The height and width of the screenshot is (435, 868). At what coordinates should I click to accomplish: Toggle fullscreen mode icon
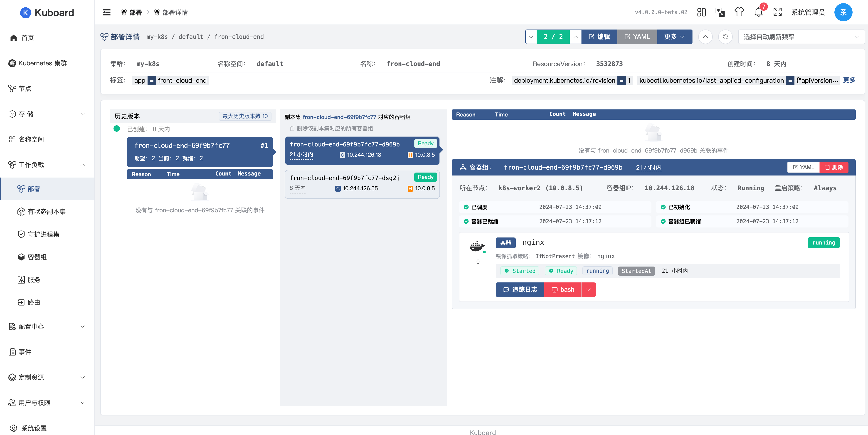tap(778, 12)
